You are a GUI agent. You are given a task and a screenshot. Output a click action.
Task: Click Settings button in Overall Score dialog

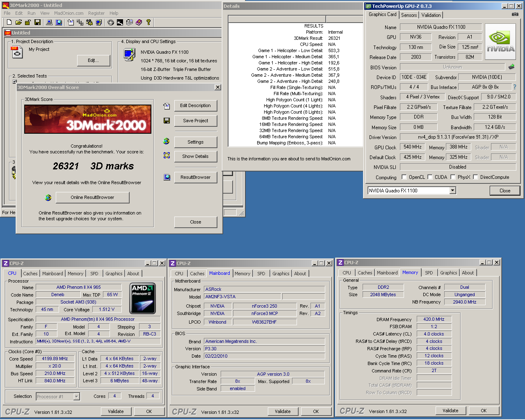coord(196,142)
